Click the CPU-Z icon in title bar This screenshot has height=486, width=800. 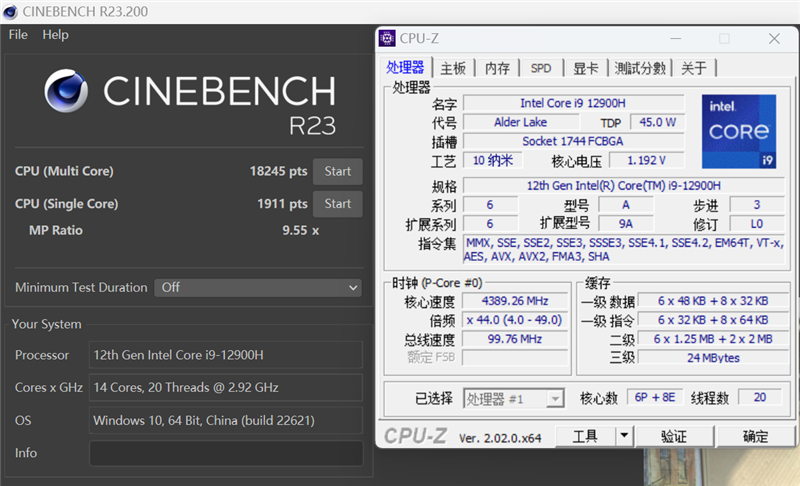tap(387, 38)
